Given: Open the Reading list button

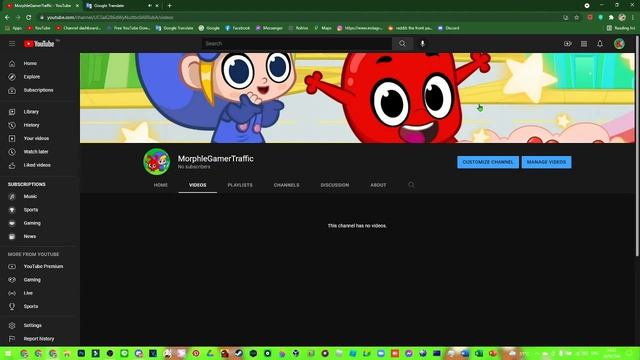Looking at the screenshot, I should (621, 28).
